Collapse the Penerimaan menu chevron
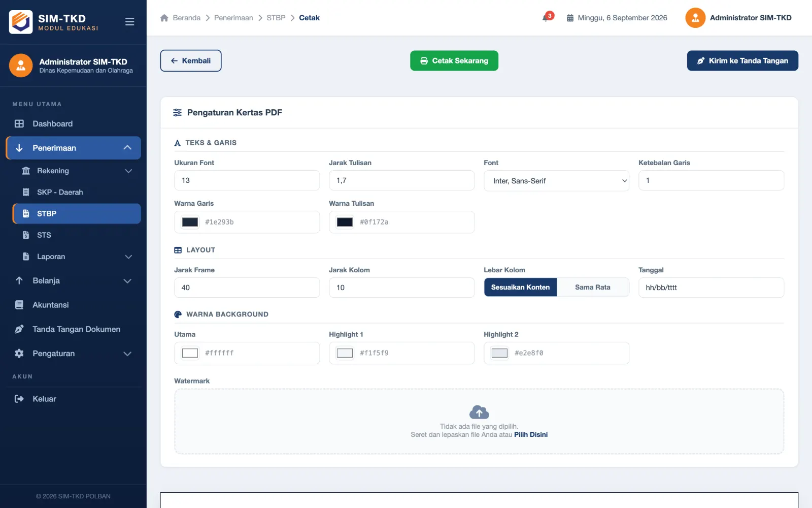 coord(127,148)
